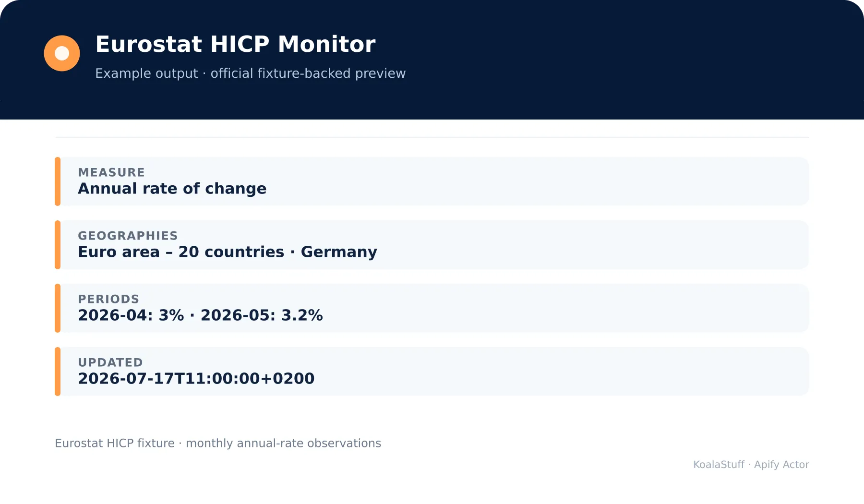Click the PERIODS label
The height and width of the screenshot is (504, 864).
tap(108, 299)
